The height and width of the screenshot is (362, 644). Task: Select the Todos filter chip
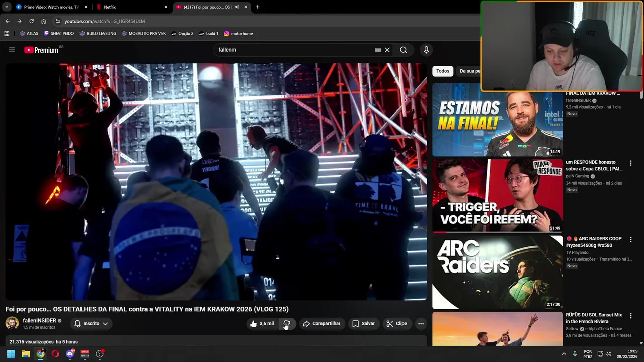tap(443, 71)
